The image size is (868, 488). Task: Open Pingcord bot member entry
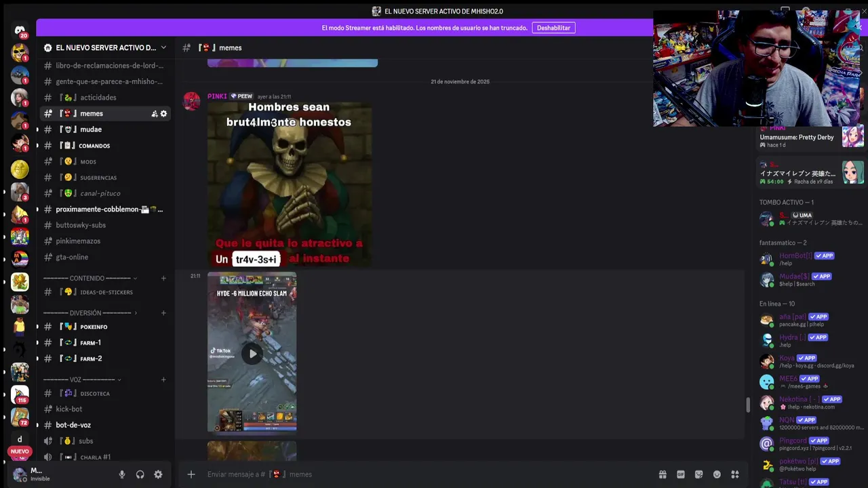[x=811, y=444]
